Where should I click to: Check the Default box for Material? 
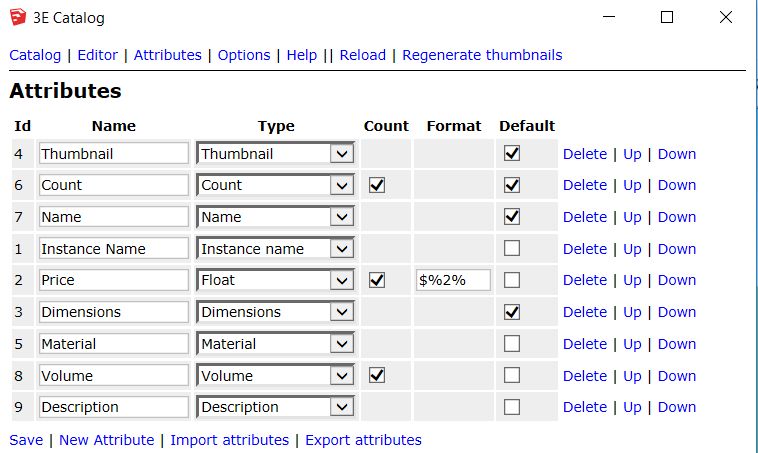click(512, 344)
